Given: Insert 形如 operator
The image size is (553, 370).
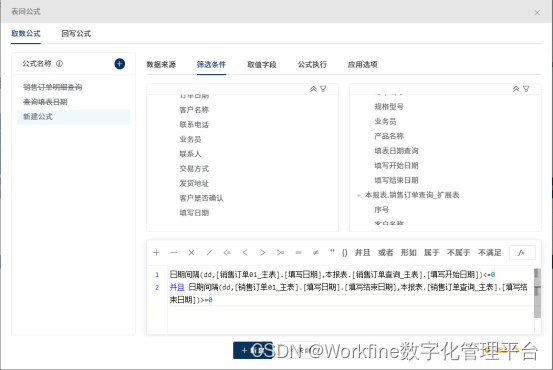Looking at the screenshot, I should [x=408, y=253].
